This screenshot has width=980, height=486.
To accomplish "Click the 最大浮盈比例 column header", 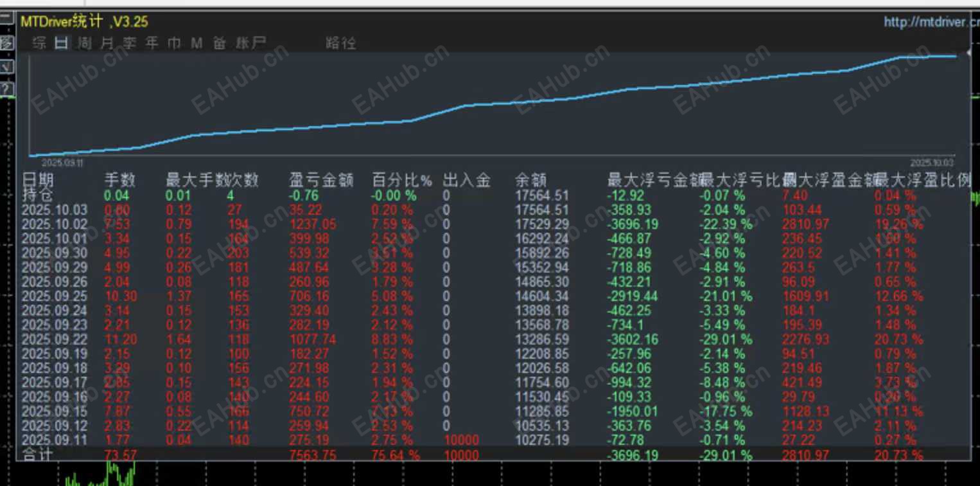I will click(924, 180).
